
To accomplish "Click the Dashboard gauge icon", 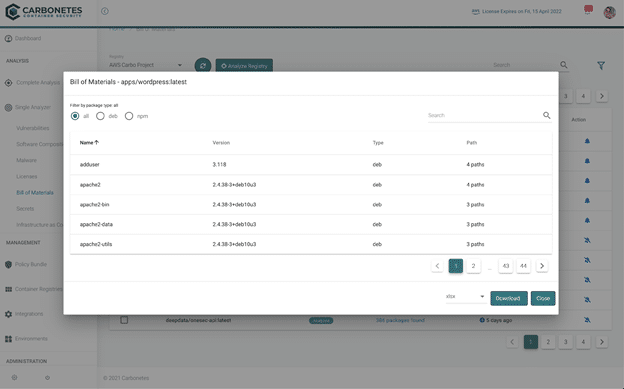I will (x=8, y=39).
